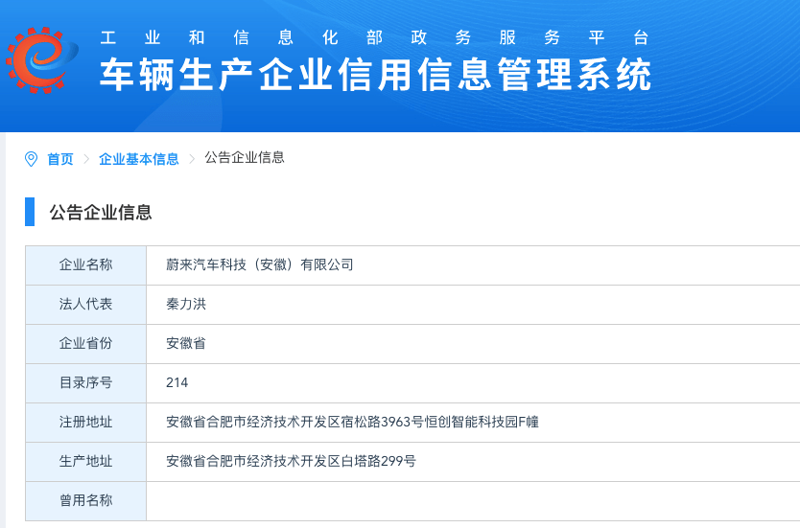The height and width of the screenshot is (528, 800).
Task: Click the 车辆生产企业信用信息管理系统 title
Action: [376, 74]
